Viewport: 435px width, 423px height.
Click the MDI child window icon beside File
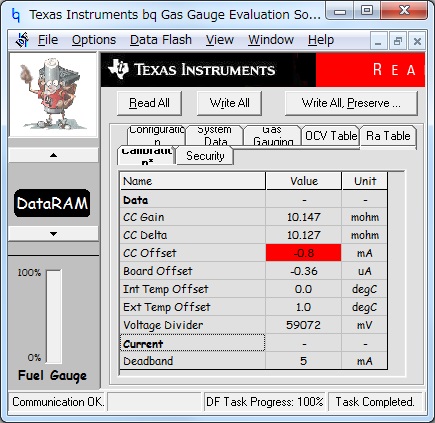(22, 40)
